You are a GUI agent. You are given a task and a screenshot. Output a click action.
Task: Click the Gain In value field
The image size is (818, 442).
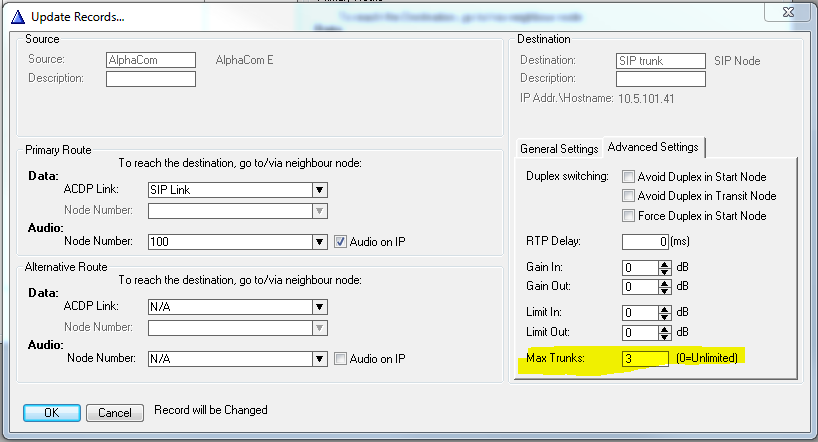tap(640, 268)
